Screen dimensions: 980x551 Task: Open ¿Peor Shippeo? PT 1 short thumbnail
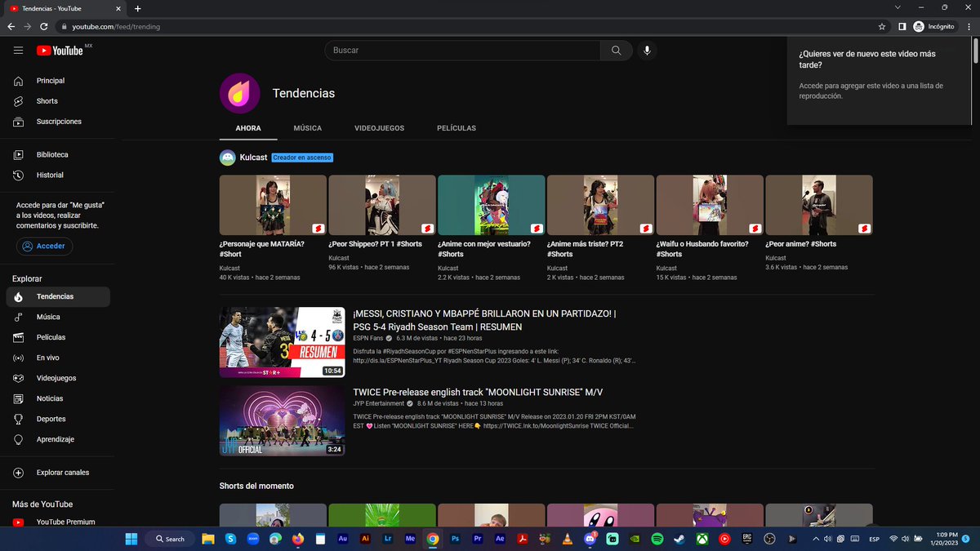(382, 205)
